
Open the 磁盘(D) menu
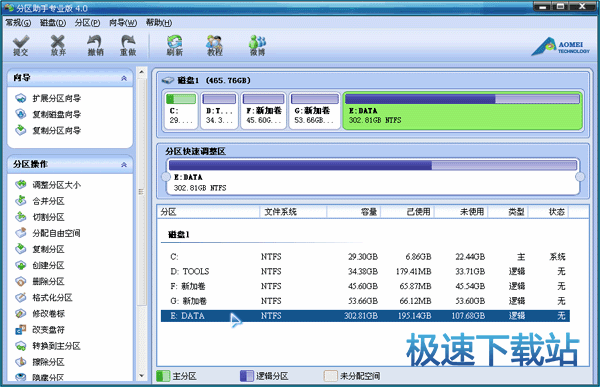(x=53, y=23)
